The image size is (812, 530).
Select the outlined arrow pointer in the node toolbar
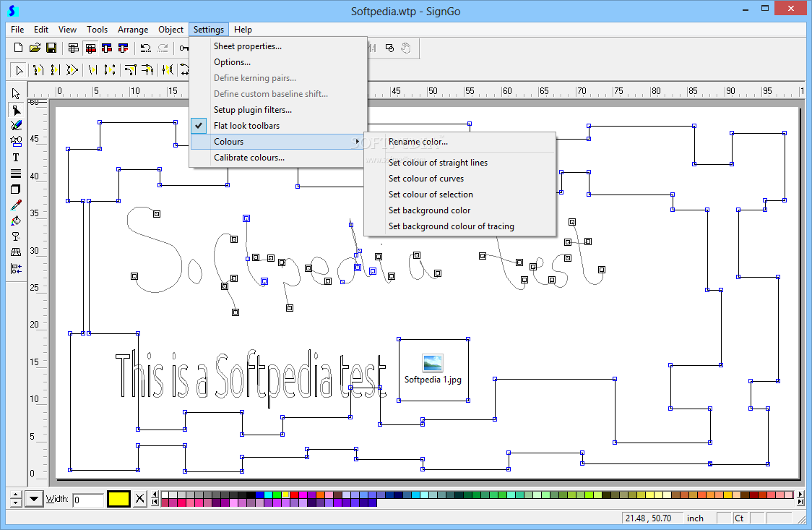coord(20,69)
